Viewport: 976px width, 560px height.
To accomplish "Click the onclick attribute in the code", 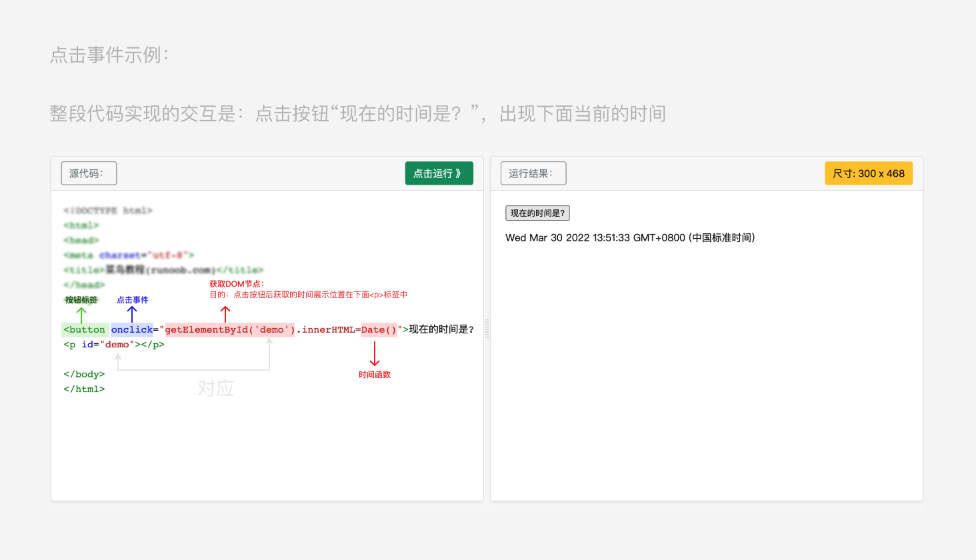I will click(132, 329).
